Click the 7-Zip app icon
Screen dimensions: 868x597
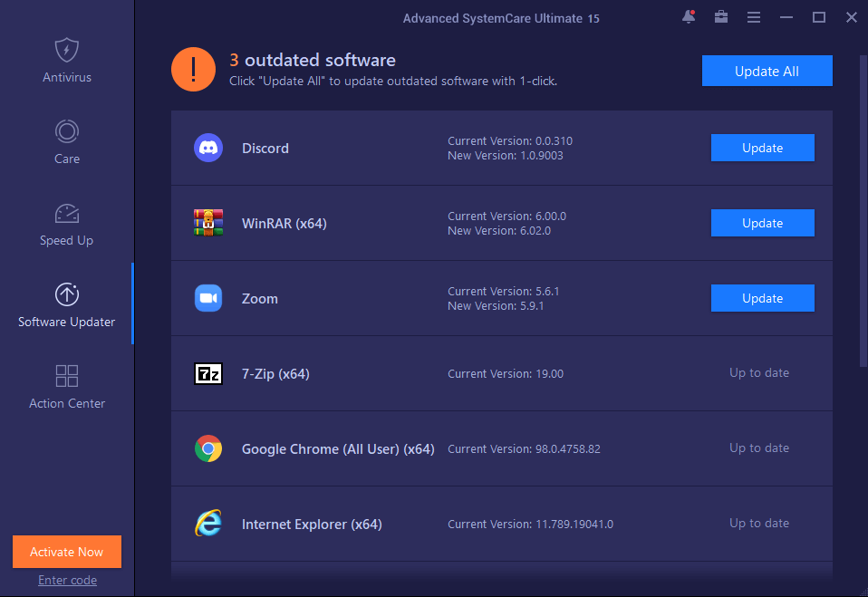pyautogui.click(x=208, y=373)
